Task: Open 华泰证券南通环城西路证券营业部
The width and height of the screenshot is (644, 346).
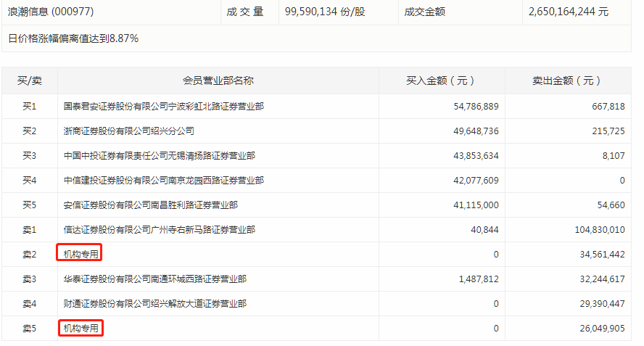Action: tap(154, 279)
